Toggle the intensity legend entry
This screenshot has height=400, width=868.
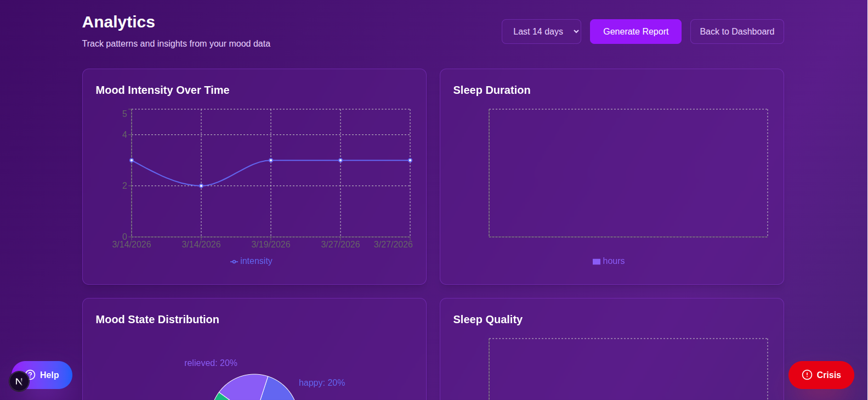(251, 261)
